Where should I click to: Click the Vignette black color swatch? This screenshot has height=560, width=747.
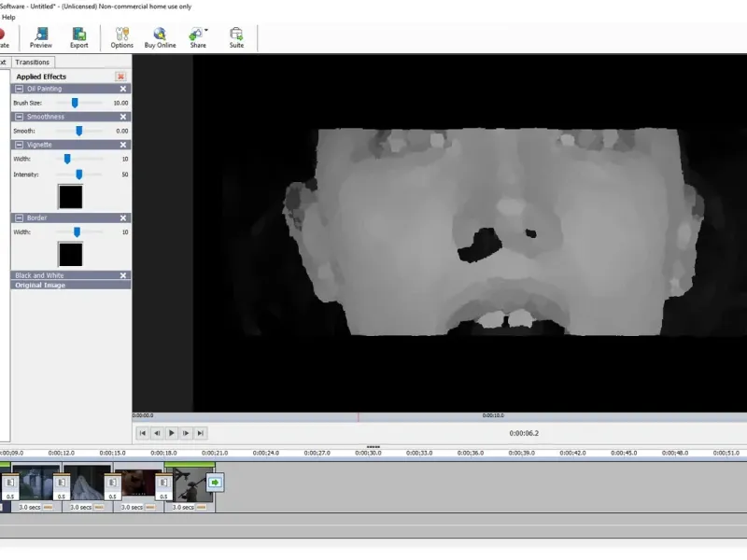(71, 197)
